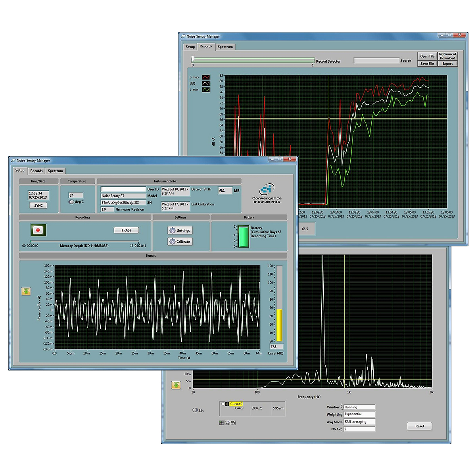Click green arrow icon beside Spectrum graph

pos(176,385)
